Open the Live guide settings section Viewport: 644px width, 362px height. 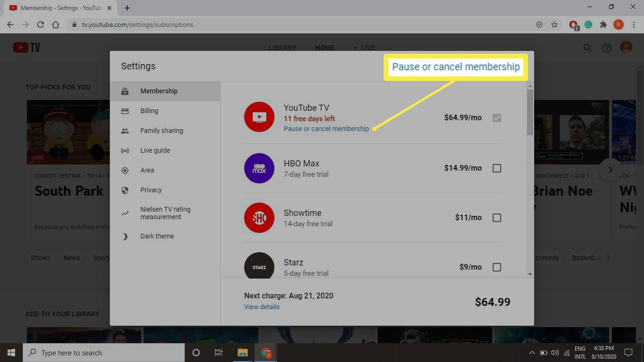[x=165, y=150]
